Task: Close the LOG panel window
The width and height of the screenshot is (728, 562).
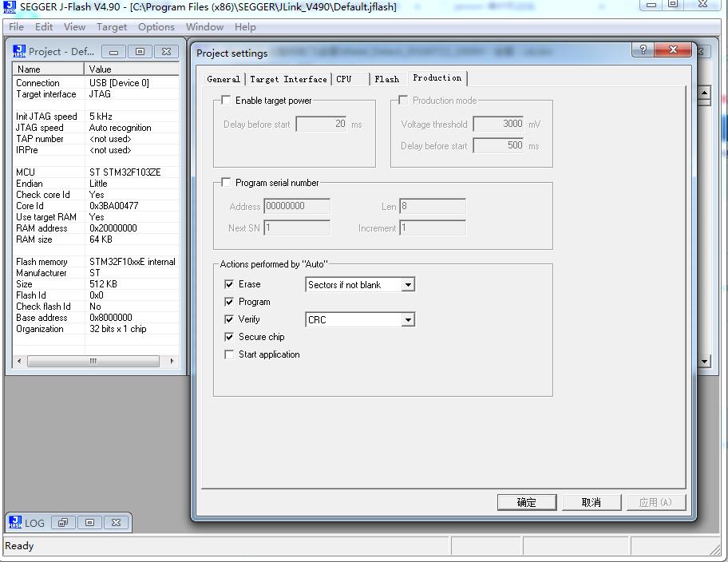Action: pos(116,523)
